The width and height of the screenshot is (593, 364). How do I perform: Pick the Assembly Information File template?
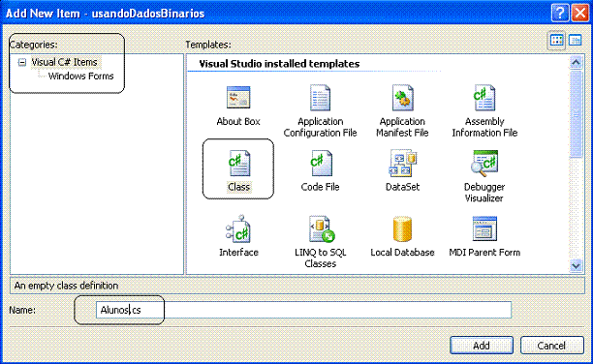pyautogui.click(x=484, y=98)
